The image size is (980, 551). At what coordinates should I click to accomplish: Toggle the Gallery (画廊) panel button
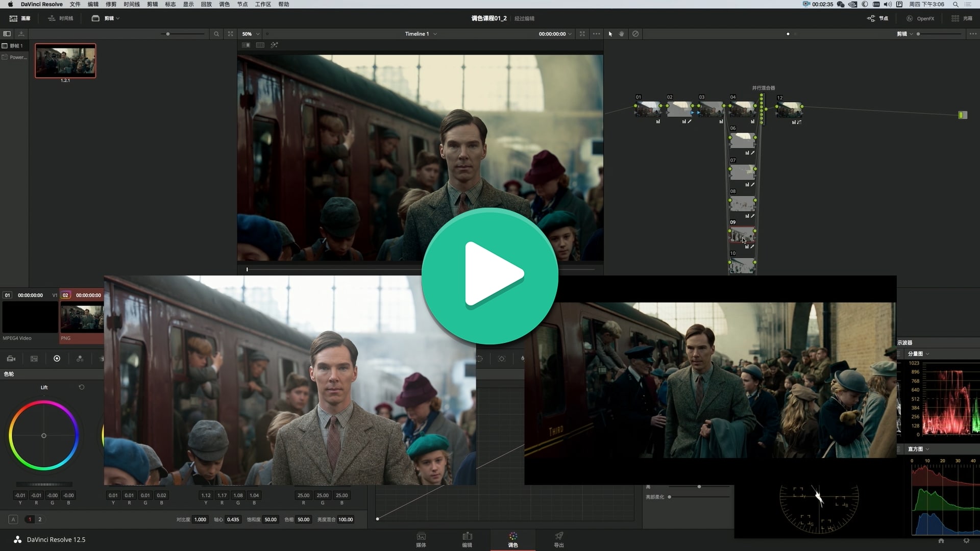[x=20, y=18]
